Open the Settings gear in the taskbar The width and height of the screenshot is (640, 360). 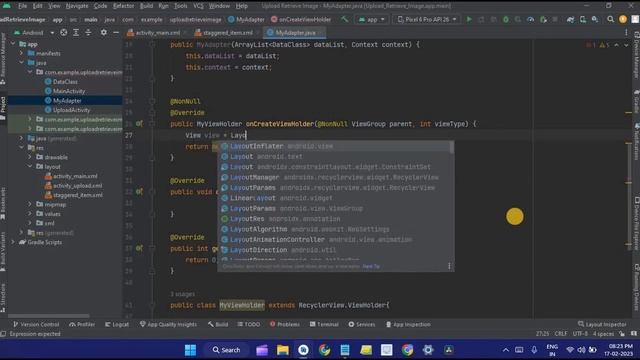click(428, 350)
